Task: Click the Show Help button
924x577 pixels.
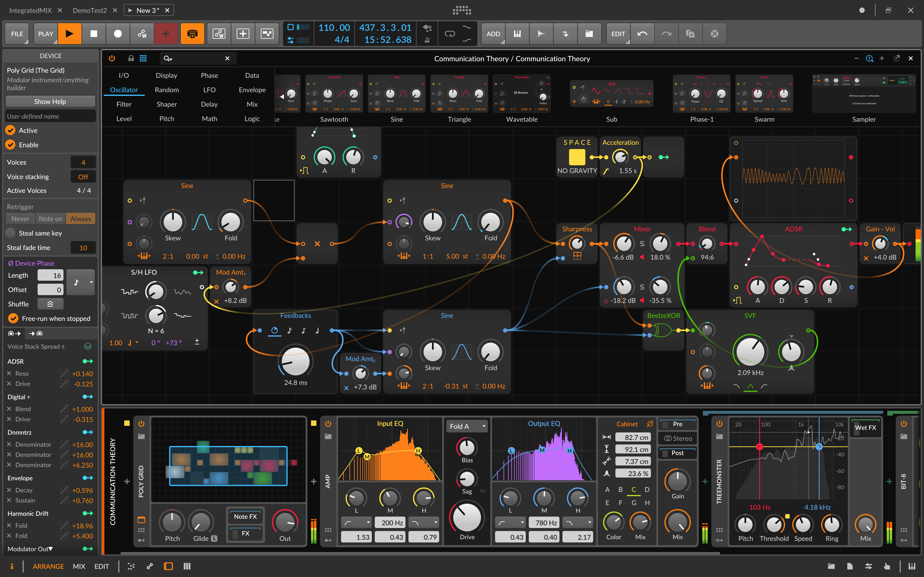Action: 50,101
